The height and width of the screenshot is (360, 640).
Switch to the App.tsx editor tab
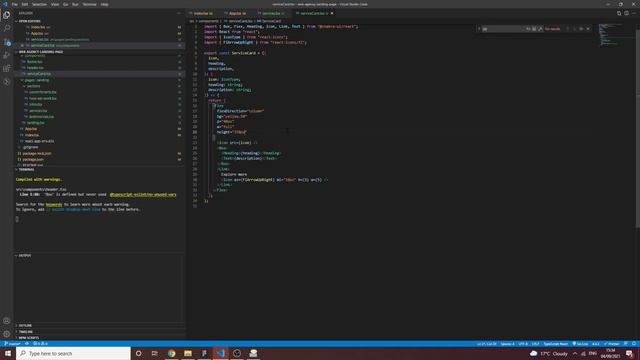pyautogui.click(x=237, y=13)
